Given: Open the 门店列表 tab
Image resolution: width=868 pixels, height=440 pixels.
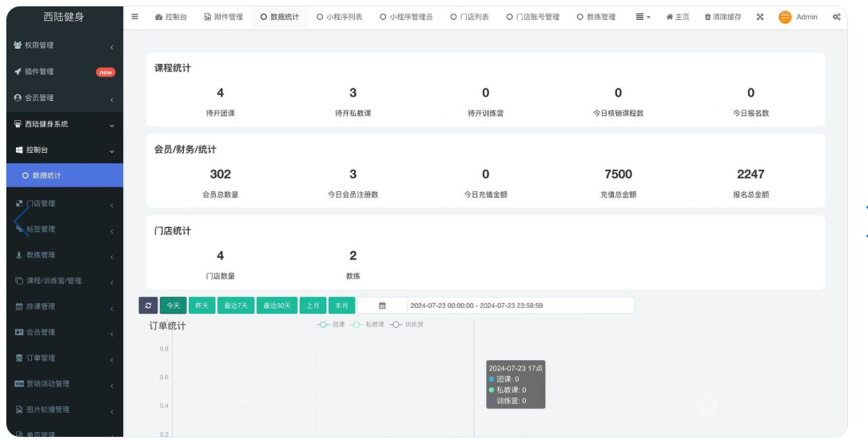Looking at the screenshot, I should click(x=469, y=17).
